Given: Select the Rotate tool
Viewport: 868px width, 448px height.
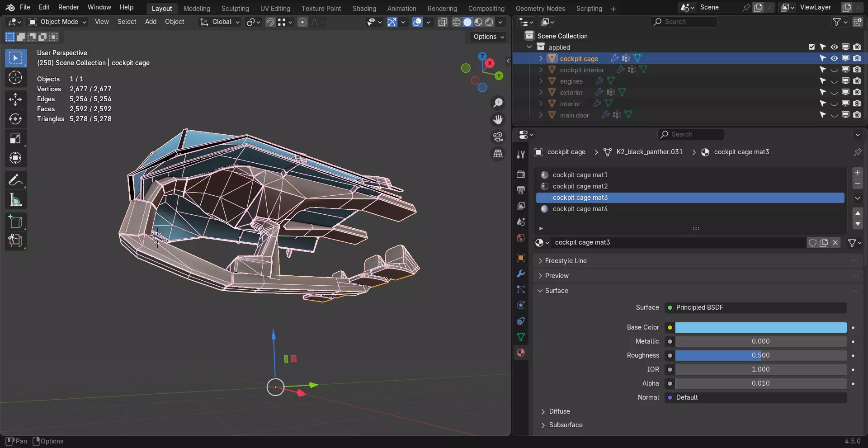Looking at the screenshot, I should point(15,119).
